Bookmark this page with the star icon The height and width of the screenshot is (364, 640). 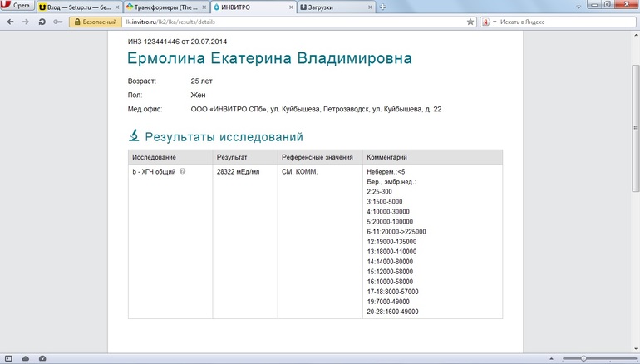click(x=471, y=22)
